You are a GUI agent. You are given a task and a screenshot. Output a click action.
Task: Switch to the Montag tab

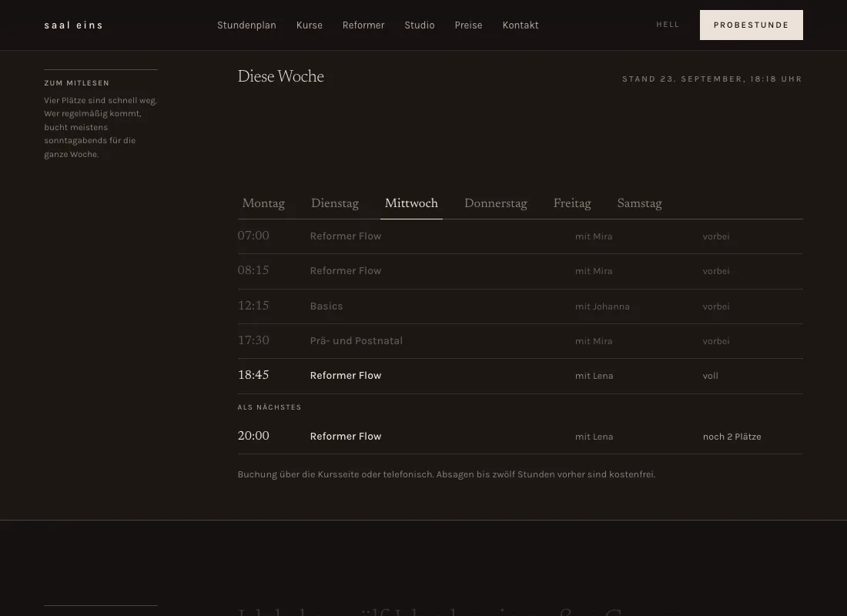[263, 204]
